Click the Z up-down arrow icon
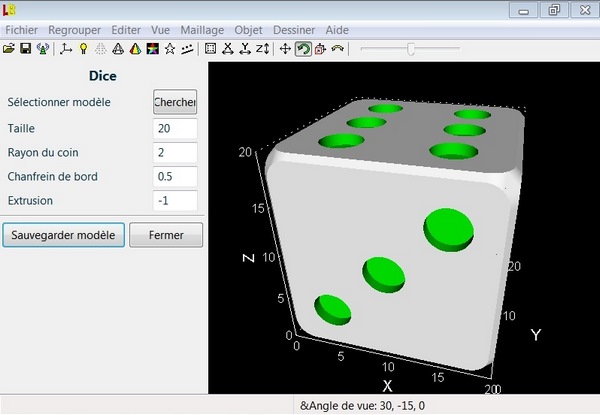600x415 pixels. (262, 48)
